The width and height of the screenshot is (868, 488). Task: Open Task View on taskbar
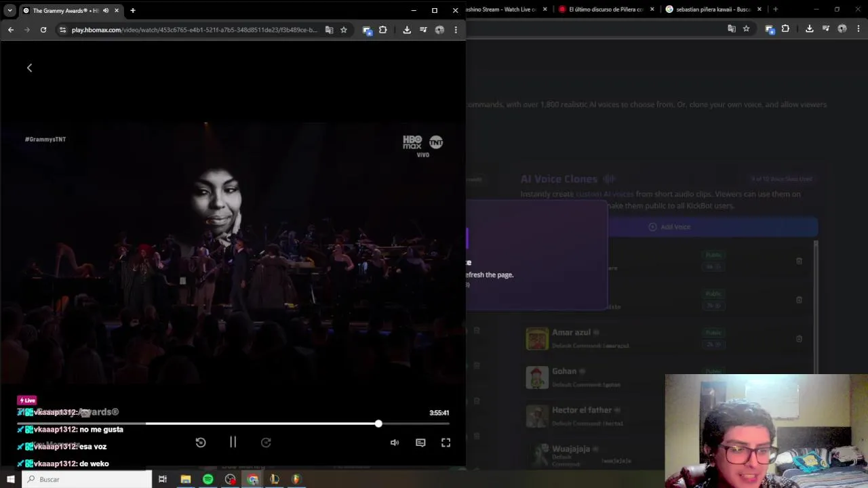163,479
